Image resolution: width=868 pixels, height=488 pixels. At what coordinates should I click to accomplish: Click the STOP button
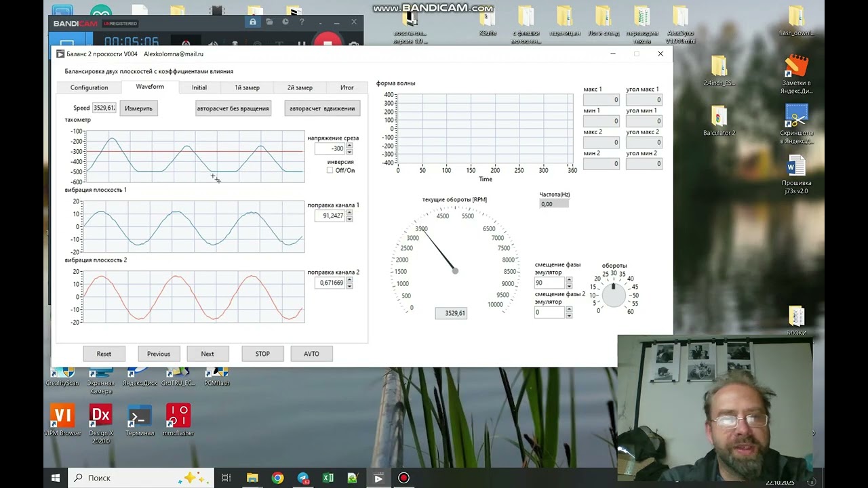click(x=262, y=354)
